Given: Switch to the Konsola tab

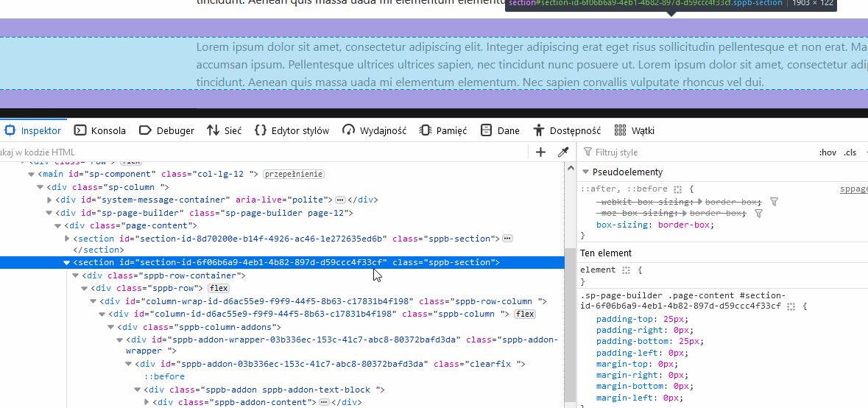Looking at the screenshot, I should pos(100,130).
